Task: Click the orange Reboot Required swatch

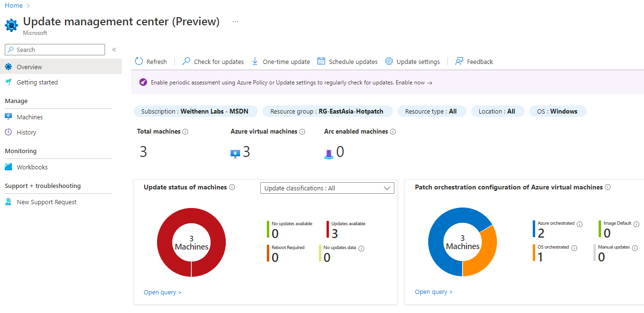Action: coord(268,253)
